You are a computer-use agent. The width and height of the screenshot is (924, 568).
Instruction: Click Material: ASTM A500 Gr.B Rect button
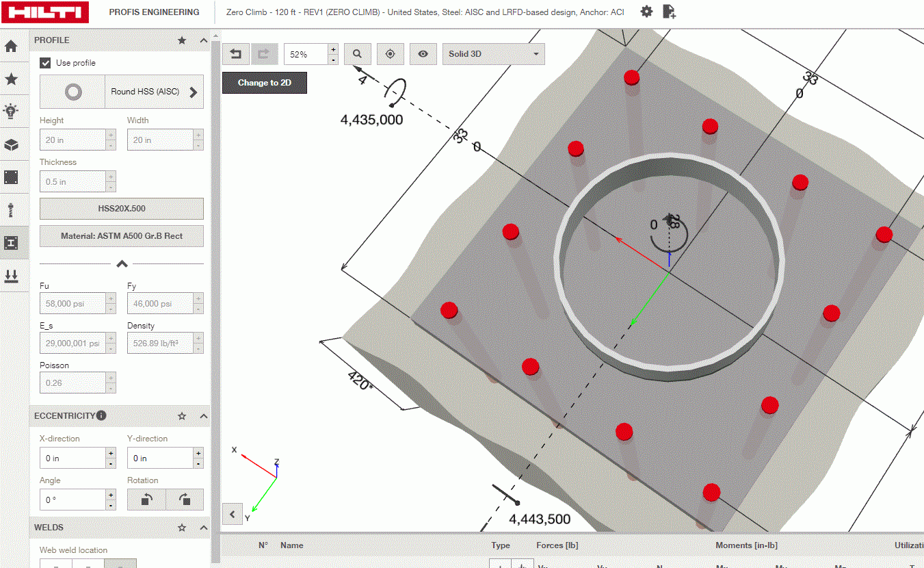pos(122,236)
